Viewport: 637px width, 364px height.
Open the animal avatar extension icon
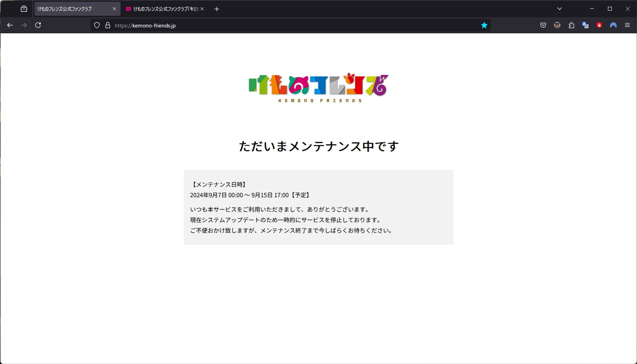point(557,25)
